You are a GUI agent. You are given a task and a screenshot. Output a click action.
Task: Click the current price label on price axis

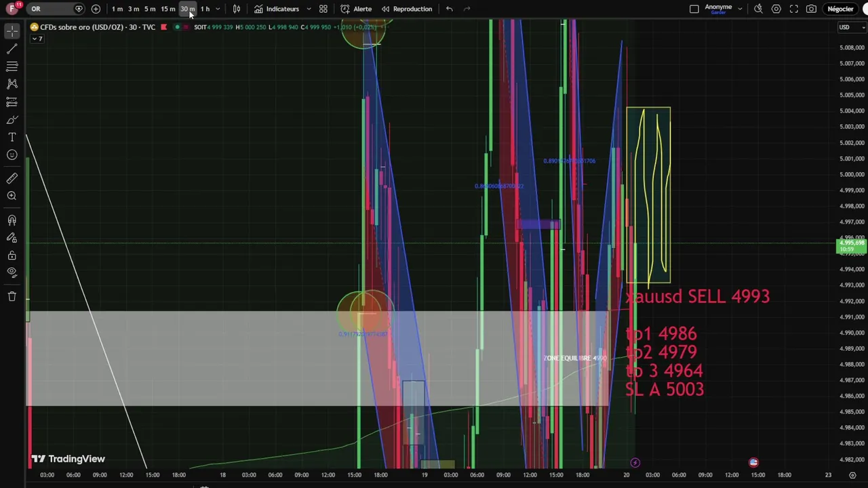tap(852, 246)
